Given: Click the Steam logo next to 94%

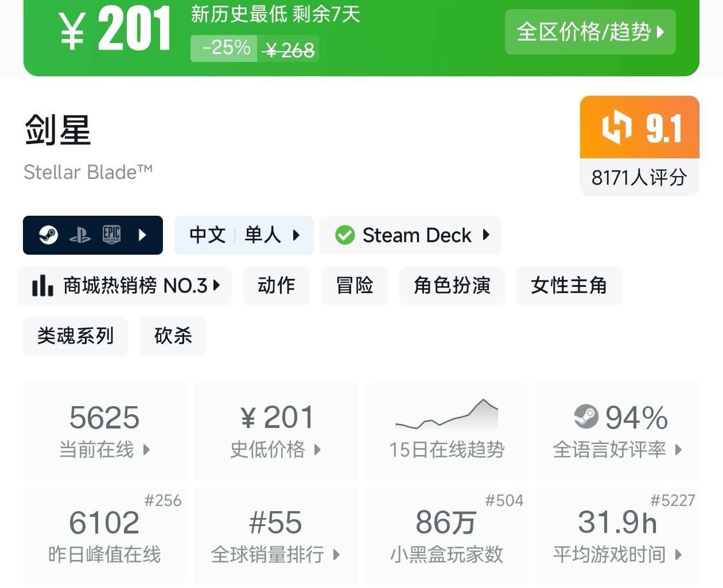Looking at the screenshot, I should coord(586,416).
